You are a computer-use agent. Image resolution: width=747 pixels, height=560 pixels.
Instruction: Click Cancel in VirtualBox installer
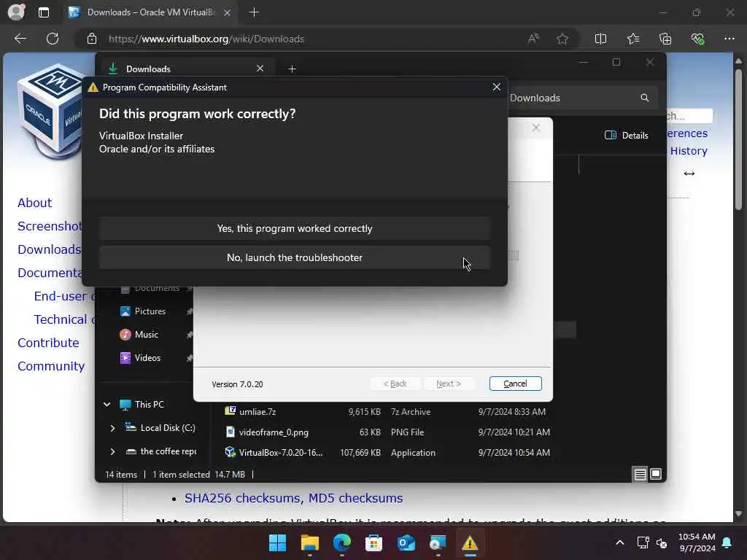515,384
